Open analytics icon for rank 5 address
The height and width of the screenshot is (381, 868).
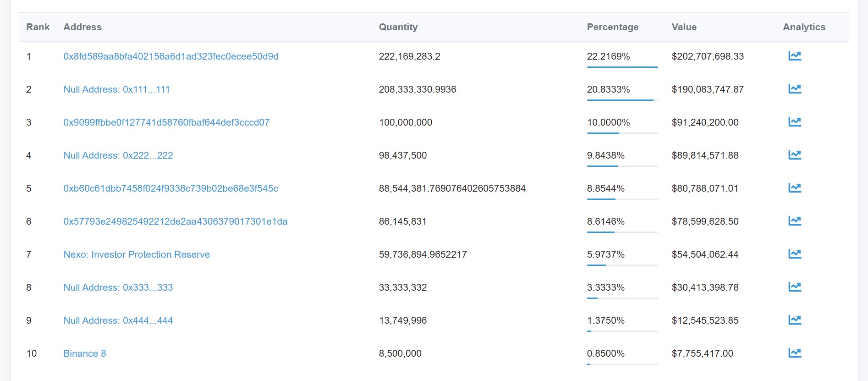click(x=795, y=188)
